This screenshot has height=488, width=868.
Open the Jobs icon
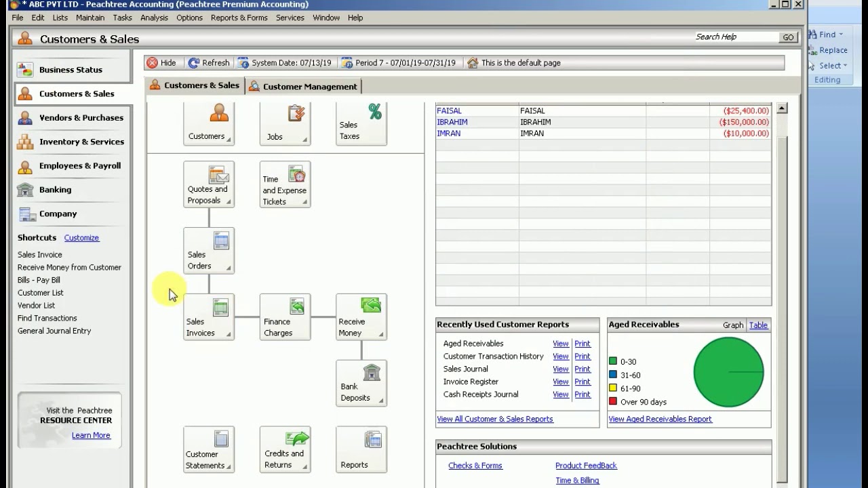(x=285, y=123)
